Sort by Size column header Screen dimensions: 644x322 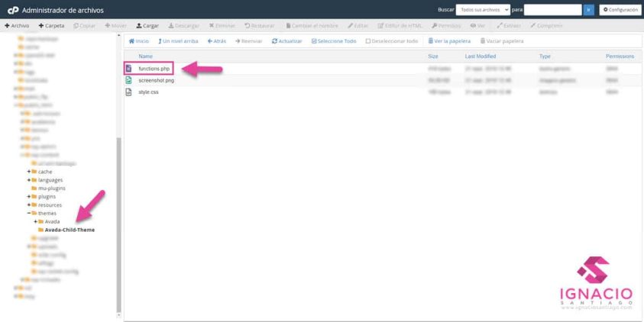[x=433, y=56]
